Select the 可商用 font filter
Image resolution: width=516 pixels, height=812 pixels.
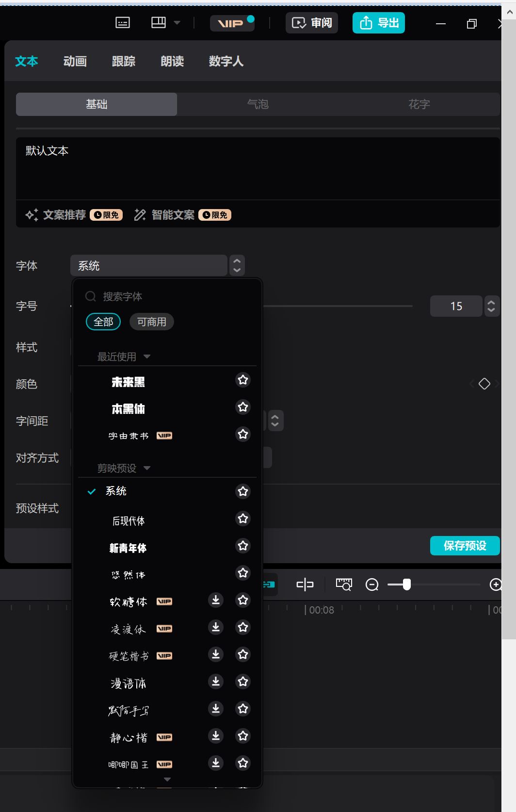pyautogui.click(x=152, y=322)
